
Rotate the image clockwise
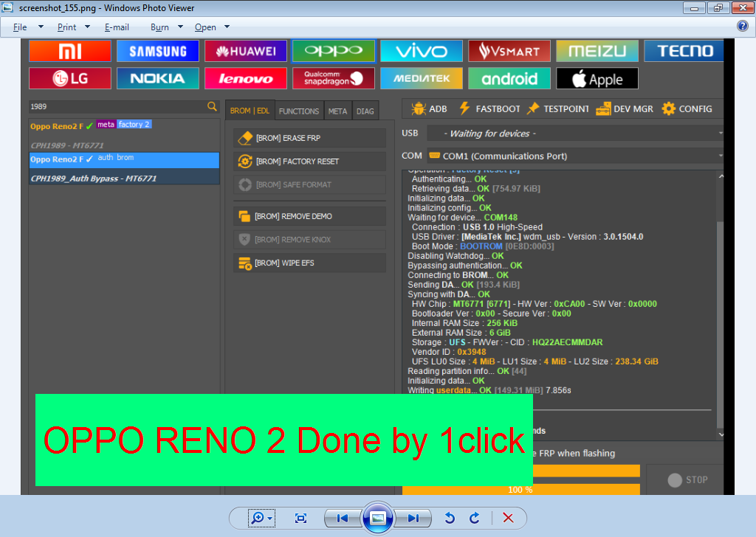(x=475, y=519)
